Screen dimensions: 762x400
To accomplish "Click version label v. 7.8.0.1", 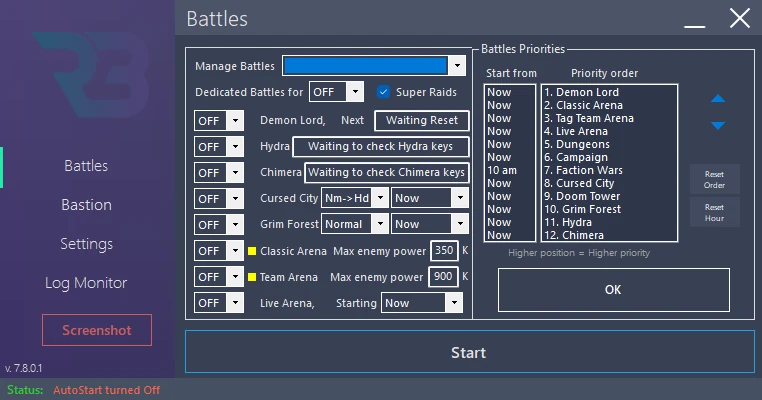I will (x=24, y=368).
